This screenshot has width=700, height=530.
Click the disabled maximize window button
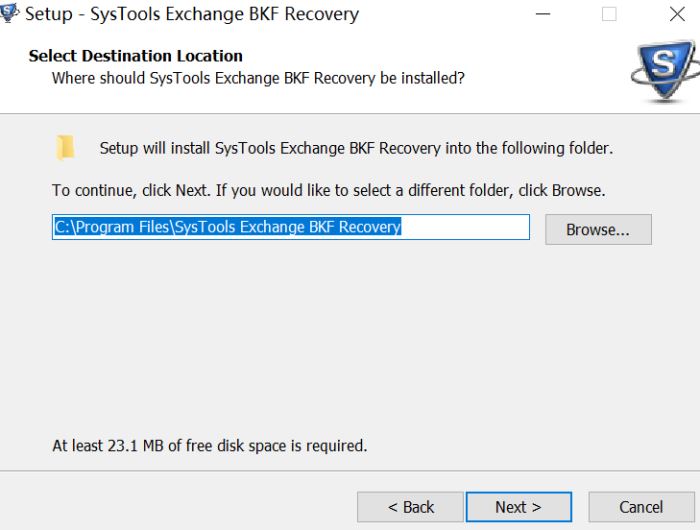point(609,15)
